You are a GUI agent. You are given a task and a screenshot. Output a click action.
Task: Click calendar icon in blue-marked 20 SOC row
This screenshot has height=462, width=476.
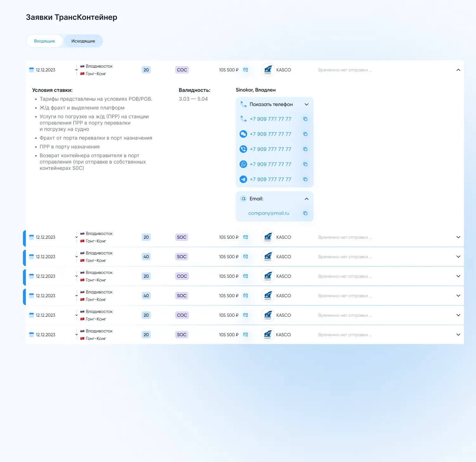coord(31,237)
